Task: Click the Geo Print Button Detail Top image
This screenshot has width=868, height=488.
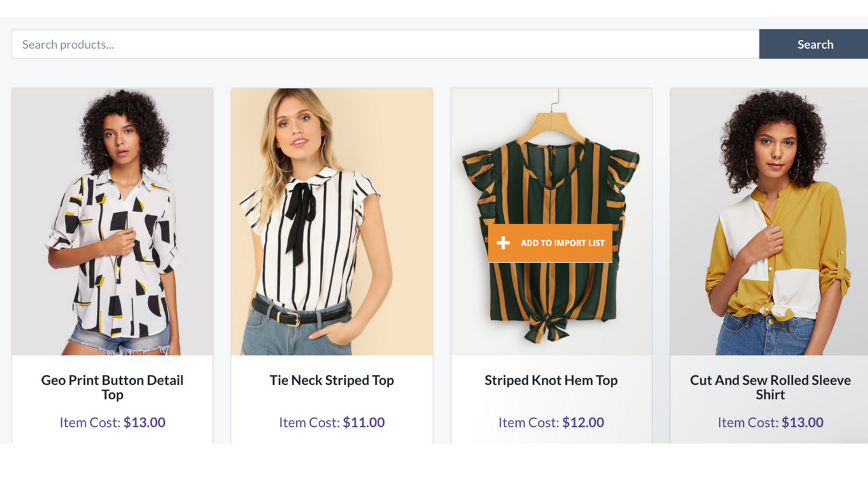Action: (112, 221)
